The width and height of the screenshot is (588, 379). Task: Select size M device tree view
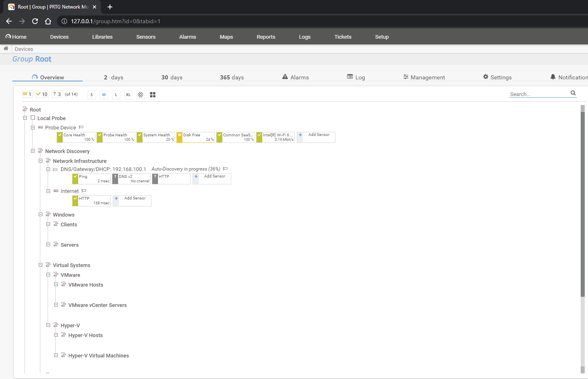(x=104, y=94)
